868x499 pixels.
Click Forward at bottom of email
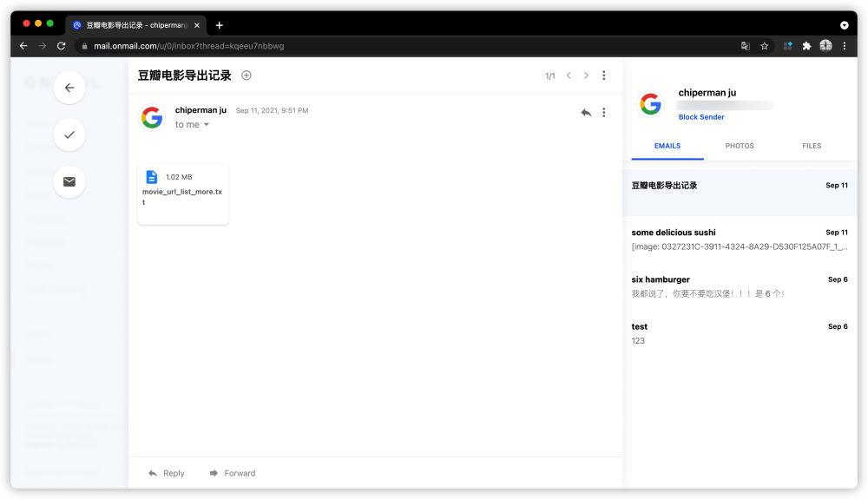[x=232, y=473]
